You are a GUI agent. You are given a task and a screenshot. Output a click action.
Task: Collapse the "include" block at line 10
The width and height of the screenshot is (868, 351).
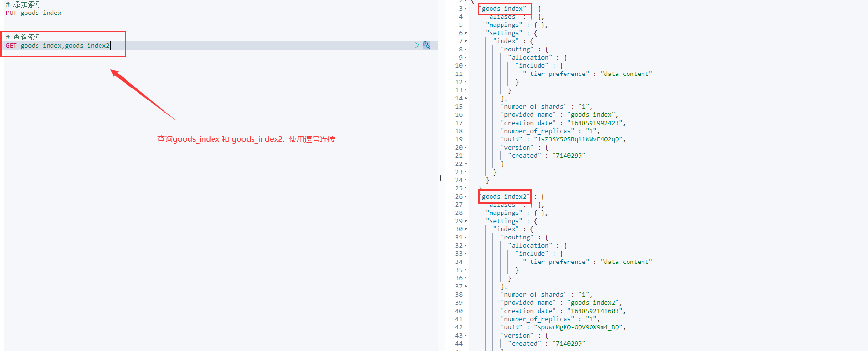pos(466,66)
